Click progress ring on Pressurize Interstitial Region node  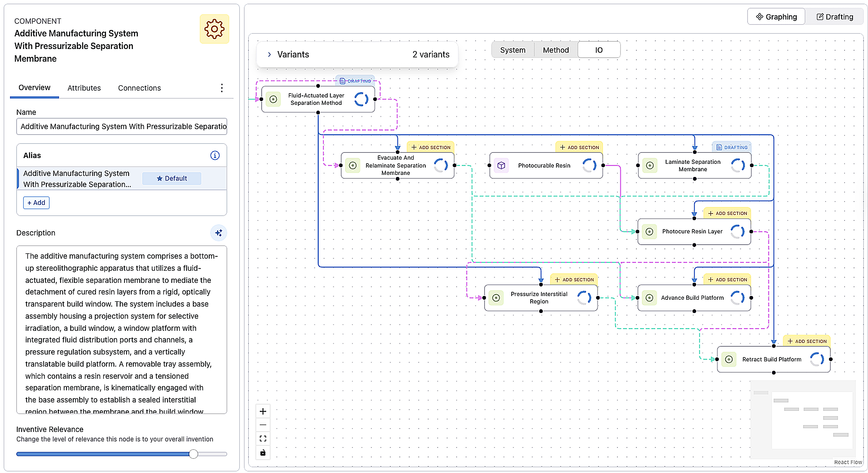(584, 298)
